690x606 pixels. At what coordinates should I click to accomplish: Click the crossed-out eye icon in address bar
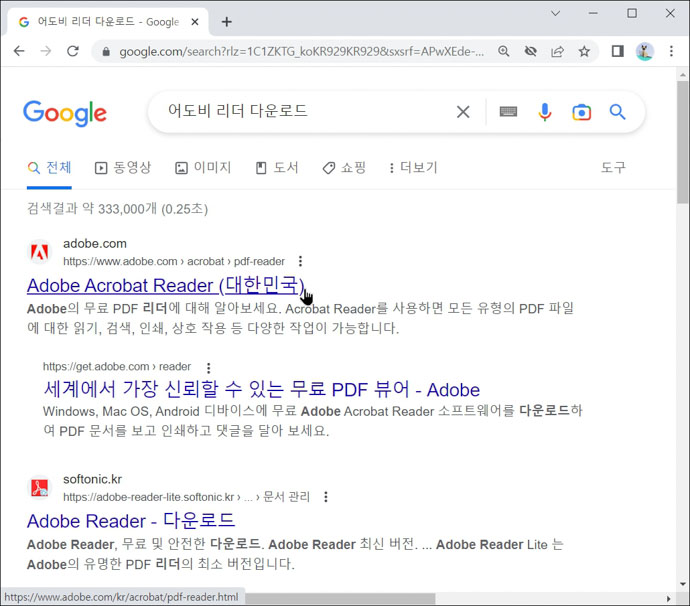pos(530,51)
